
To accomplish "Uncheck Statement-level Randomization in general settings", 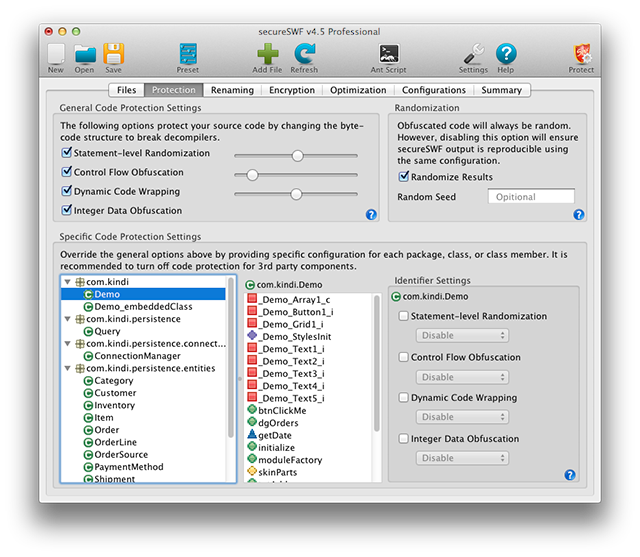I will 67,154.
